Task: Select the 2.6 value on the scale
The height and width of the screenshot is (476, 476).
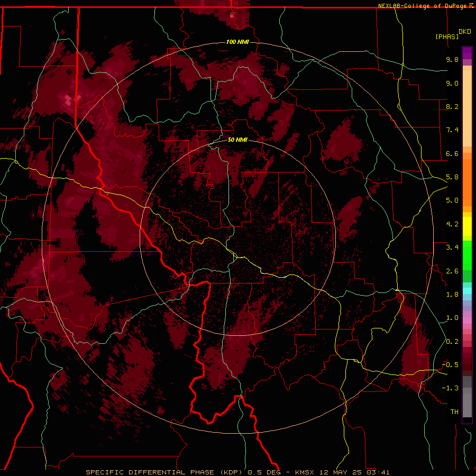Action: tap(452, 271)
